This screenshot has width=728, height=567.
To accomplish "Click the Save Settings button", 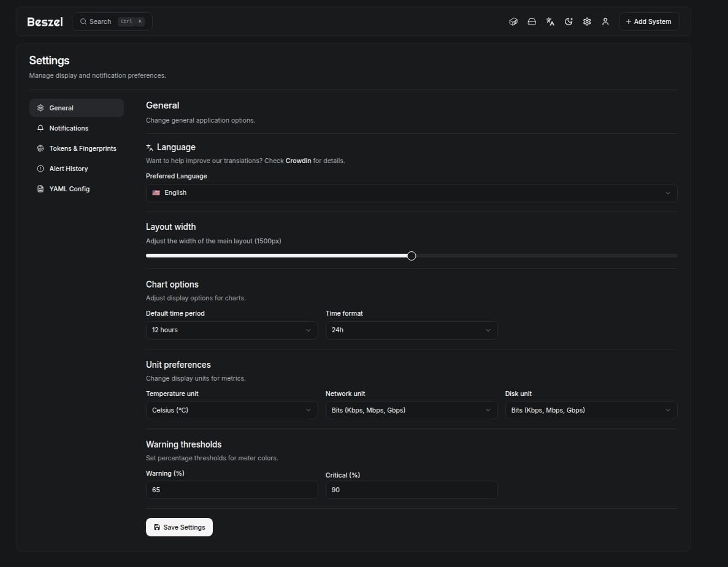I will coord(179,527).
